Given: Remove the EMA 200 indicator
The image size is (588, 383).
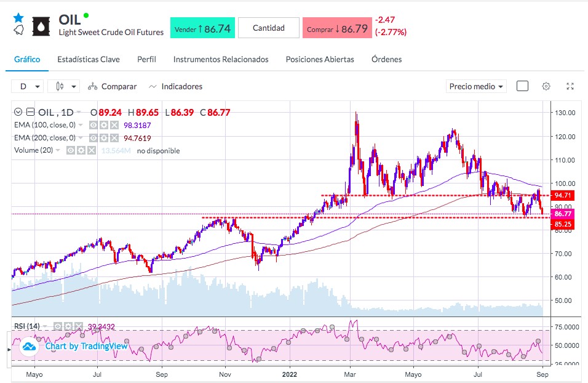Looking at the screenshot, I should coord(114,138).
